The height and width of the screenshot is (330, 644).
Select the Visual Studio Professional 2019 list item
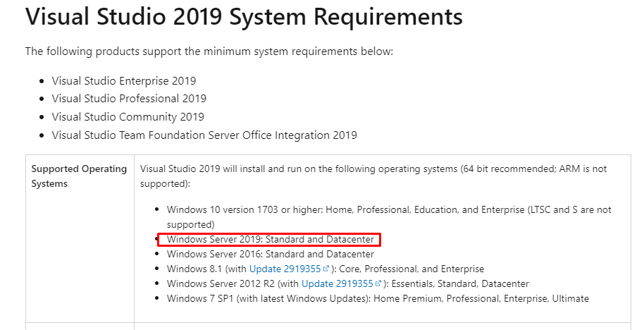(x=129, y=99)
